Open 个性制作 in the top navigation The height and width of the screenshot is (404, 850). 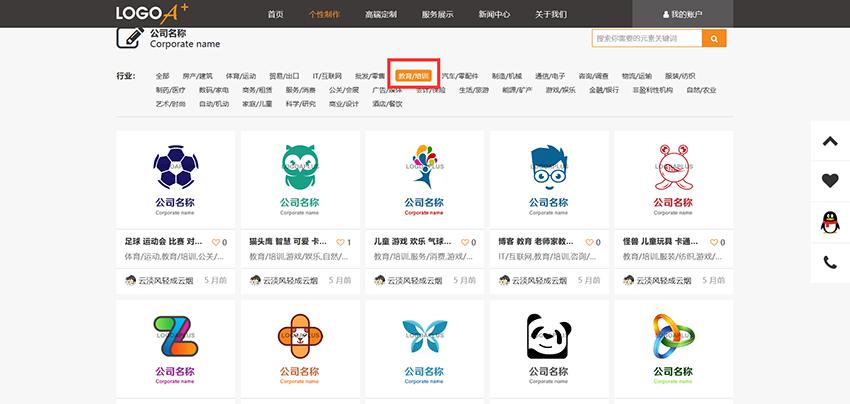point(324,15)
